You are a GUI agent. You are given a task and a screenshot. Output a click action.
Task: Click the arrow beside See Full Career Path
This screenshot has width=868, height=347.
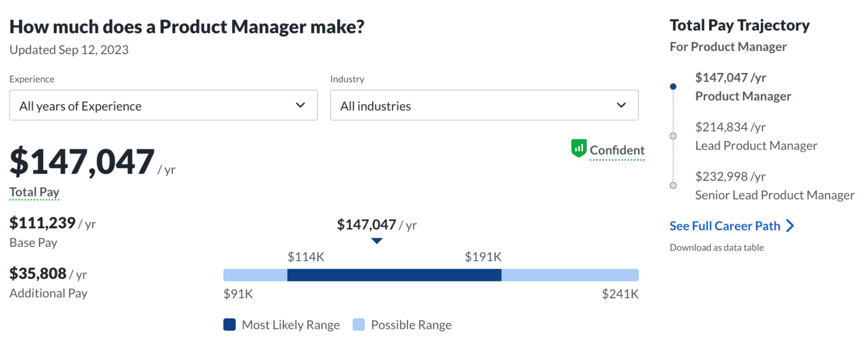(790, 226)
